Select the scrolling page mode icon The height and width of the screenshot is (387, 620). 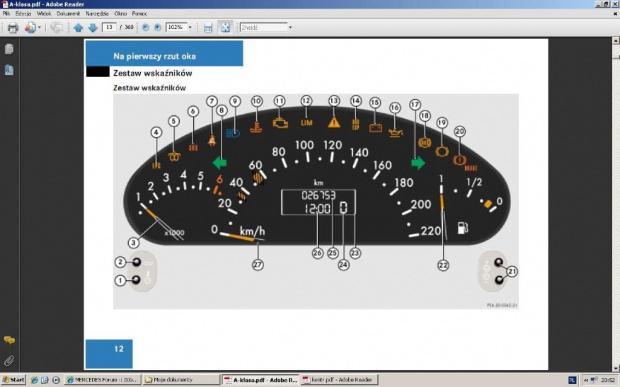(208, 28)
